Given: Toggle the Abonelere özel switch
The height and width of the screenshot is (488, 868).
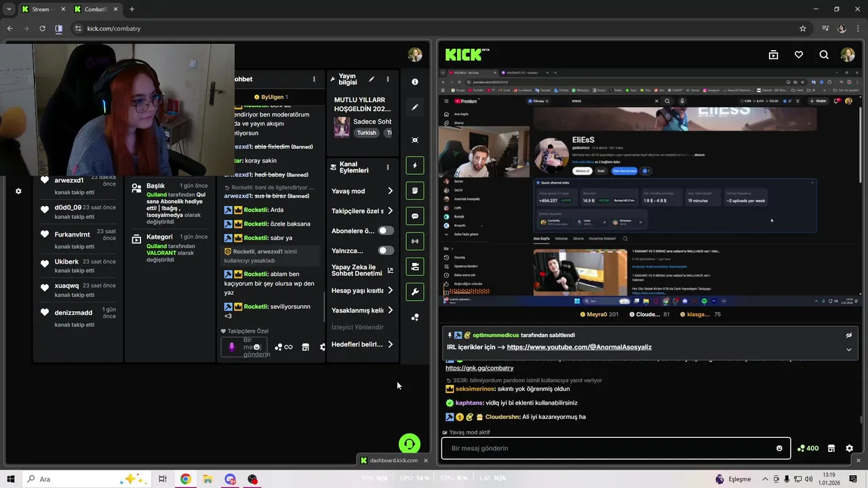Looking at the screenshot, I should (386, 230).
